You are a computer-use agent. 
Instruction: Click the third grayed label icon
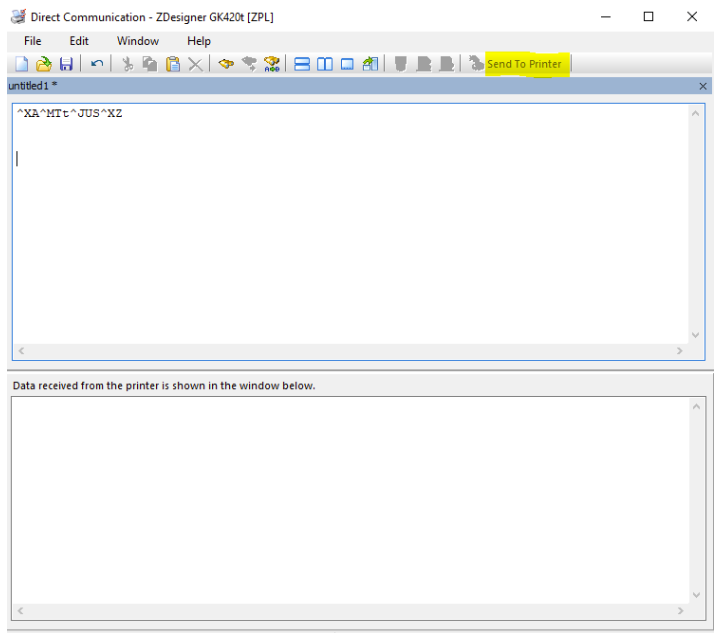(x=446, y=64)
